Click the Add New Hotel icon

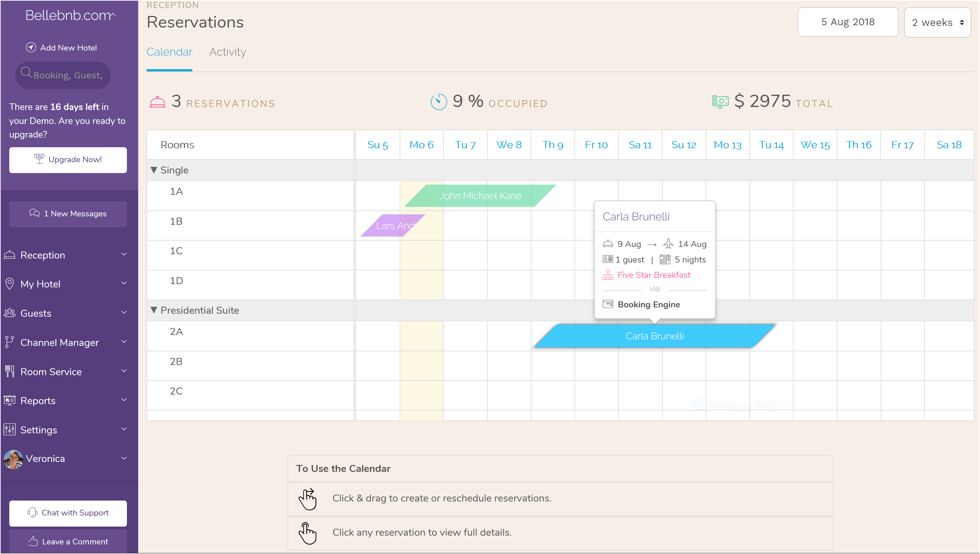32,47
